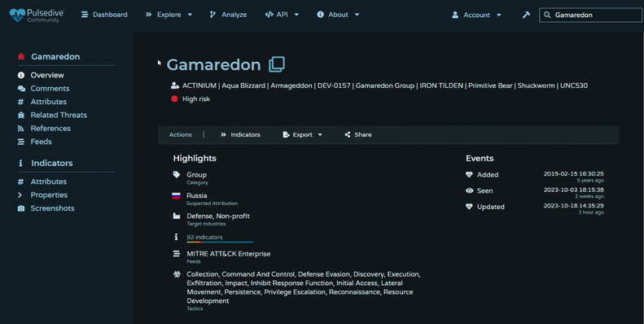The image size is (644, 324).
Task: Click the Target Industries factory icon
Action: click(x=177, y=216)
